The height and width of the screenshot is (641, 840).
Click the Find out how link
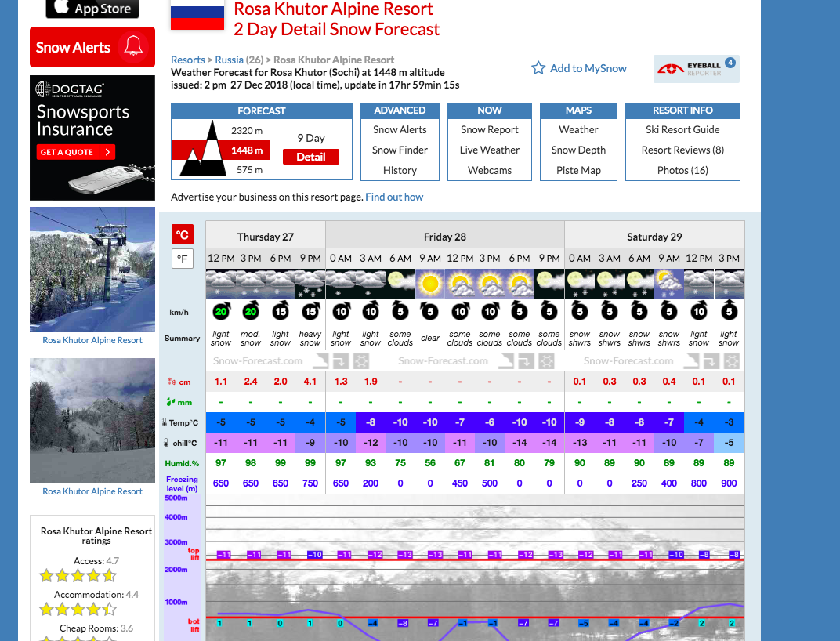pos(394,197)
